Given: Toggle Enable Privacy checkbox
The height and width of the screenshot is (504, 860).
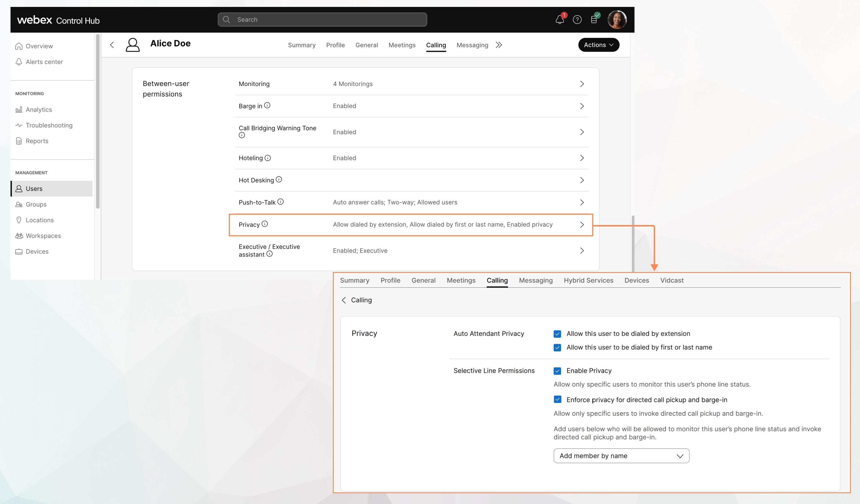Looking at the screenshot, I should 557,370.
